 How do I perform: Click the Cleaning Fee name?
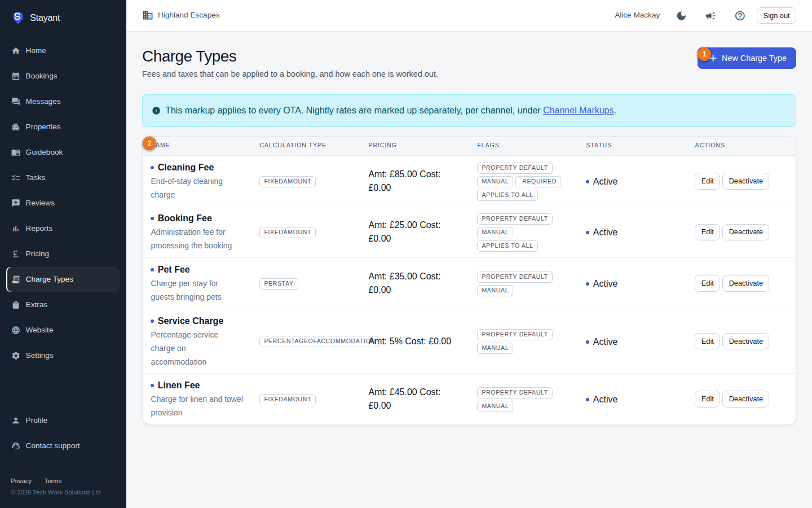pos(186,168)
